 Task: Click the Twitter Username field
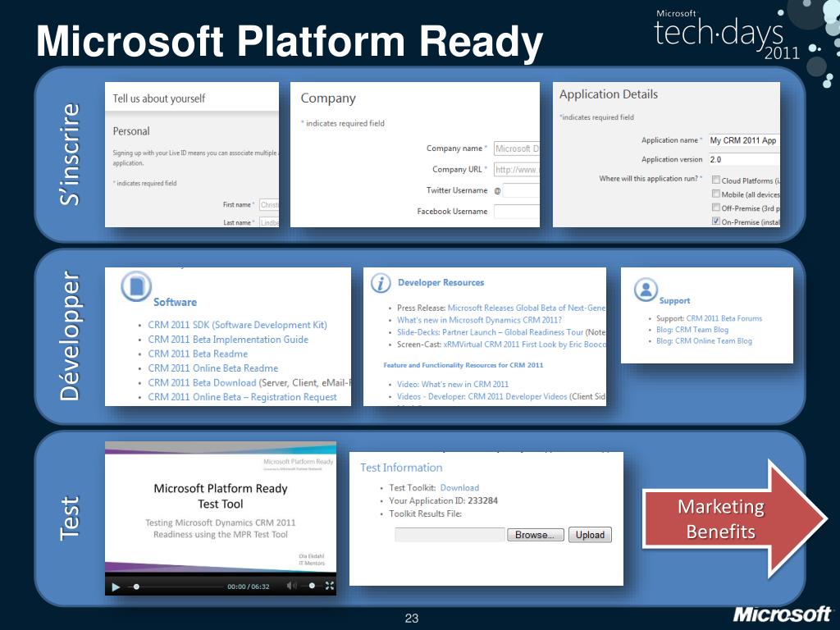521,190
